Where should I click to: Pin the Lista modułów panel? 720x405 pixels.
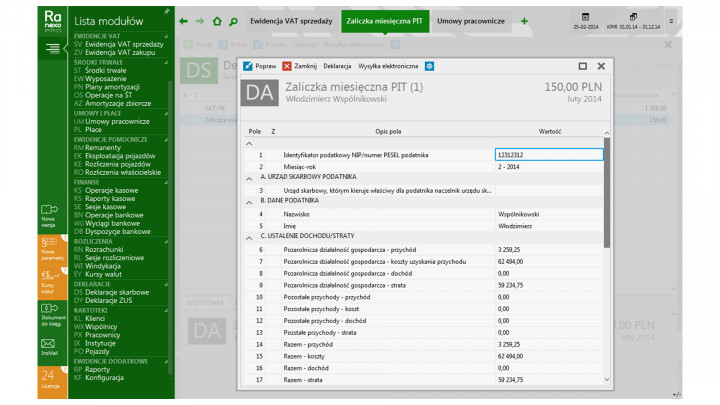click(x=165, y=12)
